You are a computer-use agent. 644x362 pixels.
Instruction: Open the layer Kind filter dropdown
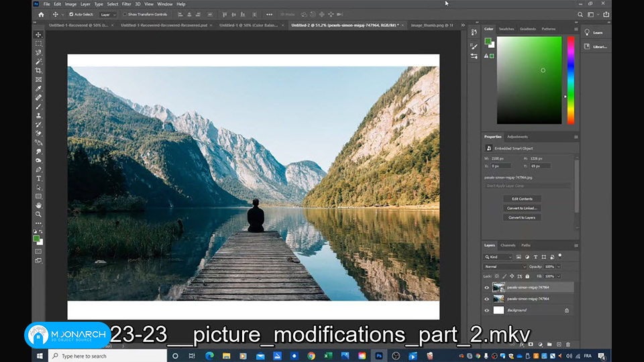(x=498, y=257)
